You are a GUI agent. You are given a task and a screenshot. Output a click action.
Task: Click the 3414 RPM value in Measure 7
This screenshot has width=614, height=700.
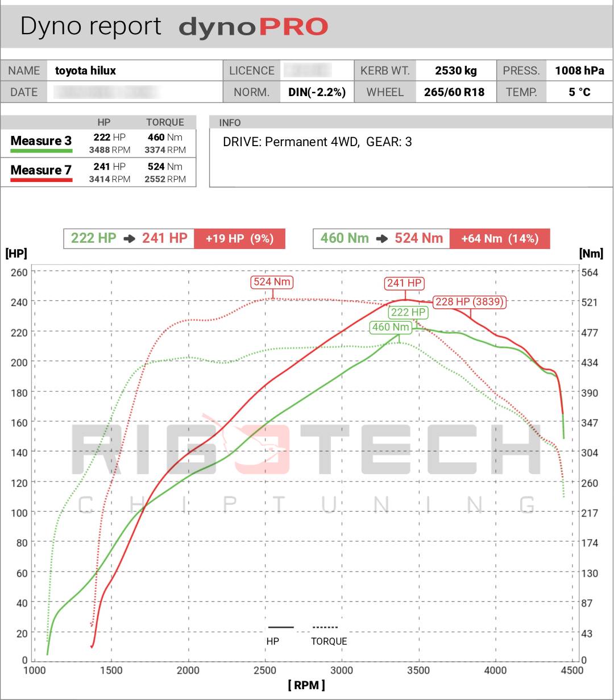pyautogui.click(x=110, y=179)
